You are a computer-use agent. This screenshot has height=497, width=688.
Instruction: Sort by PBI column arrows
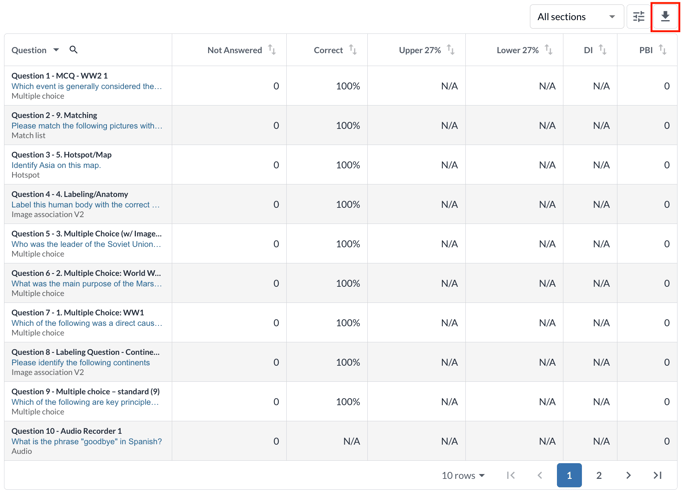(662, 50)
